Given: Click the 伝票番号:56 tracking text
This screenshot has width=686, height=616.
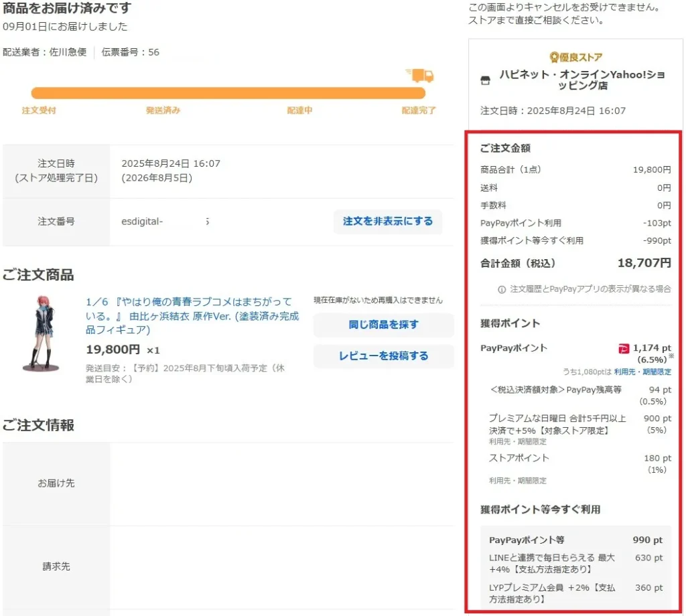Looking at the screenshot, I should (x=131, y=52).
